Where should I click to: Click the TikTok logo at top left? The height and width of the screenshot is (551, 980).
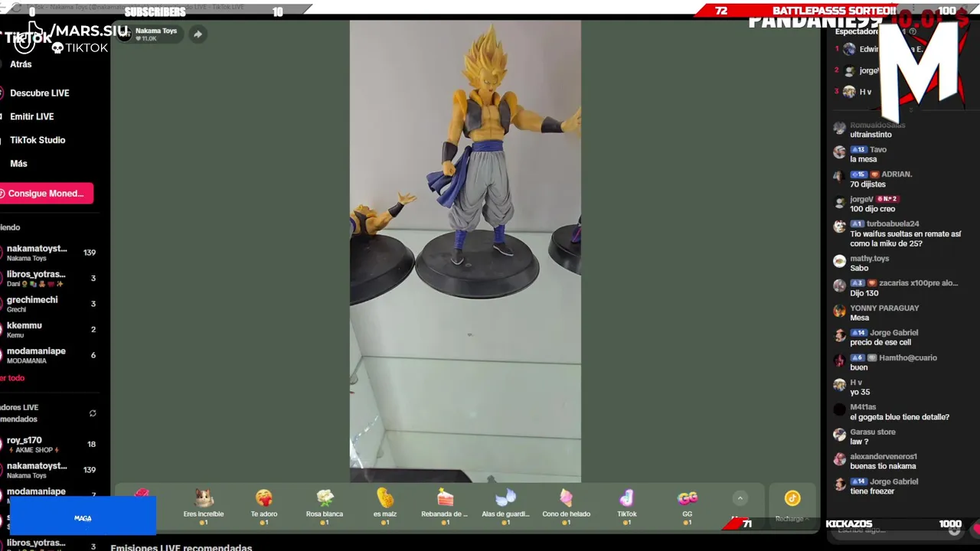click(27, 37)
